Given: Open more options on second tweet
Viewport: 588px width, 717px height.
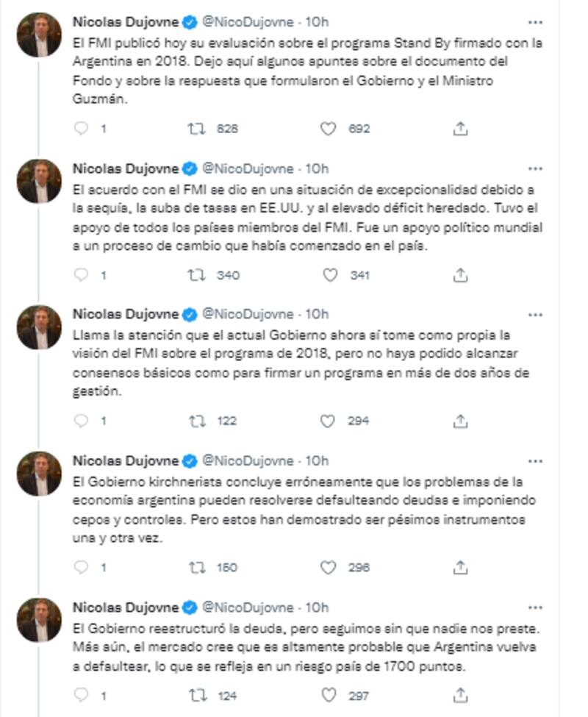Looking at the screenshot, I should (536, 168).
